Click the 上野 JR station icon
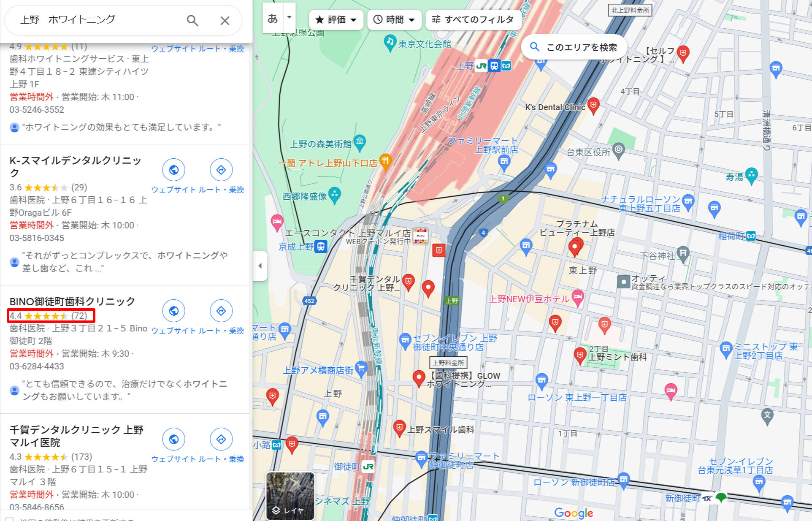The width and height of the screenshot is (812, 521). coord(481,66)
